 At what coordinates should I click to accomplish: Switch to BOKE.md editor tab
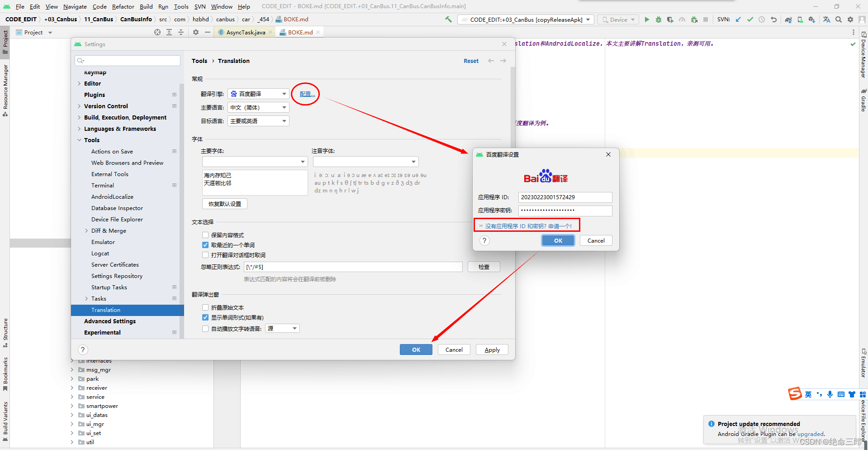pyautogui.click(x=300, y=32)
